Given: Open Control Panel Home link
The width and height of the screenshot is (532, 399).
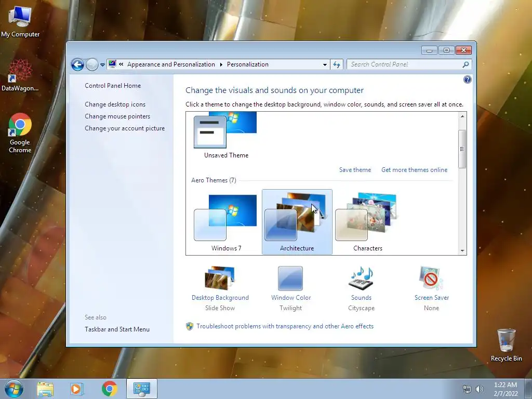Looking at the screenshot, I should click(x=113, y=86).
